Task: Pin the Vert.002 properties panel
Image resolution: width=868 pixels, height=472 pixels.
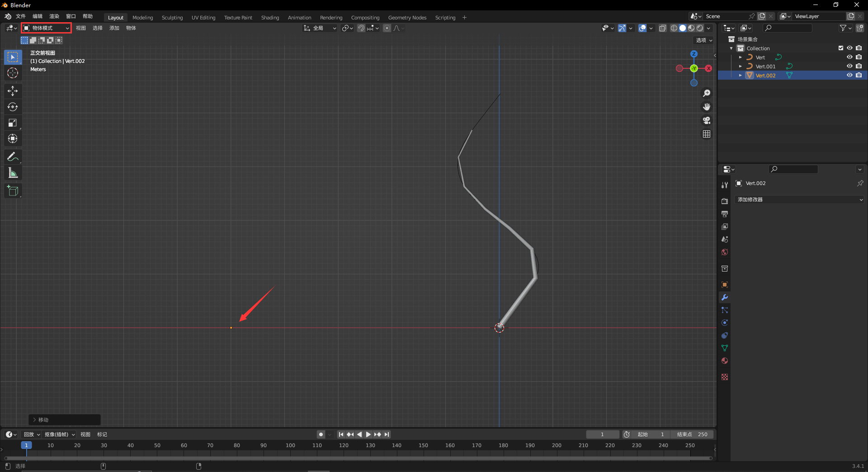Action: (860, 183)
